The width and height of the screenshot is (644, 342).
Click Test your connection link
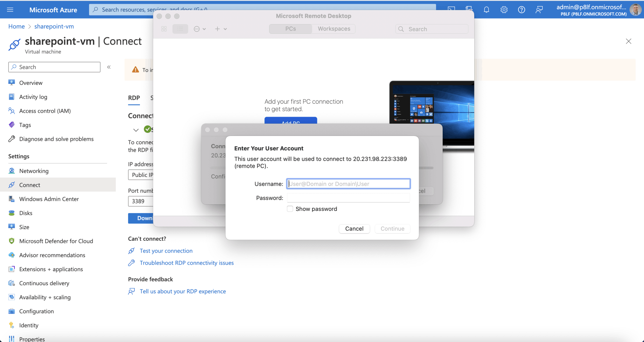pyautogui.click(x=166, y=251)
